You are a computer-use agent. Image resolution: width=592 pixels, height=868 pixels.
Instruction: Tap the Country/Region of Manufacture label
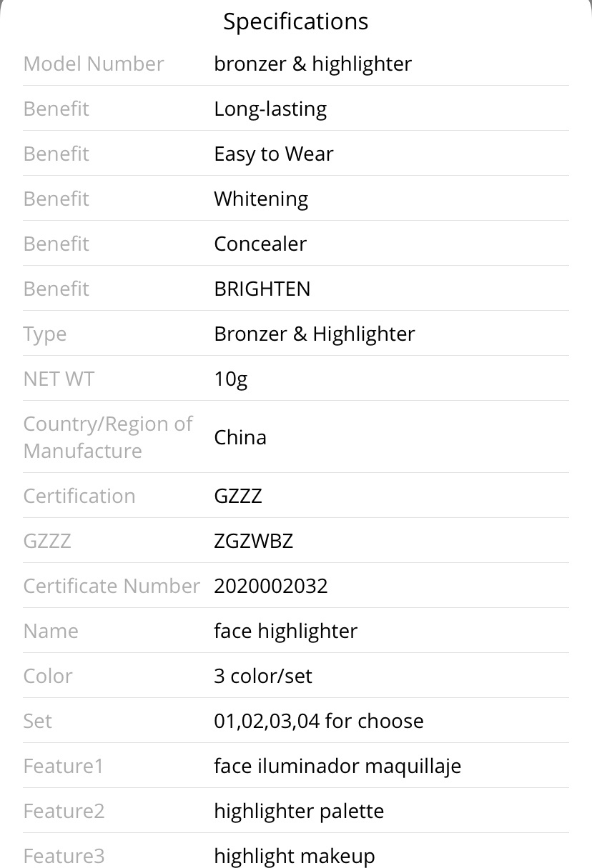click(x=108, y=437)
